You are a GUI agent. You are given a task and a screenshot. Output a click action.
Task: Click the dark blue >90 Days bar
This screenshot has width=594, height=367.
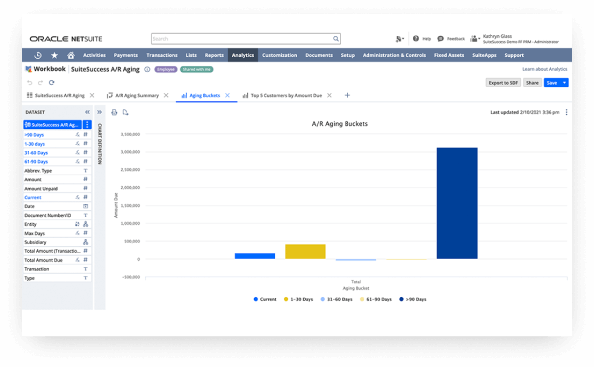[457, 203]
